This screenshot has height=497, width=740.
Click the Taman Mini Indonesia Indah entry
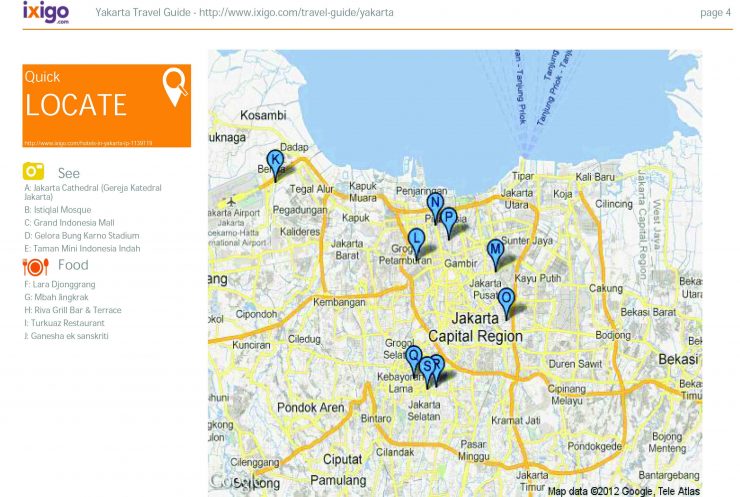(x=82, y=248)
